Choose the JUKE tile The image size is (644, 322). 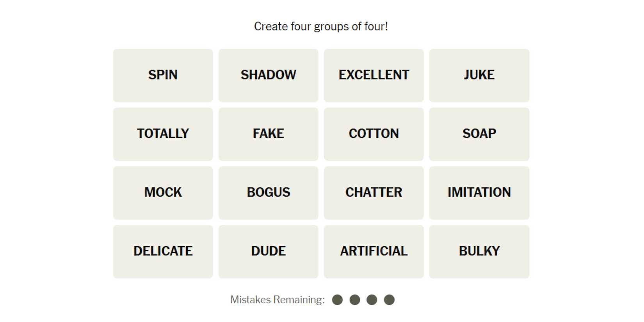tap(479, 75)
